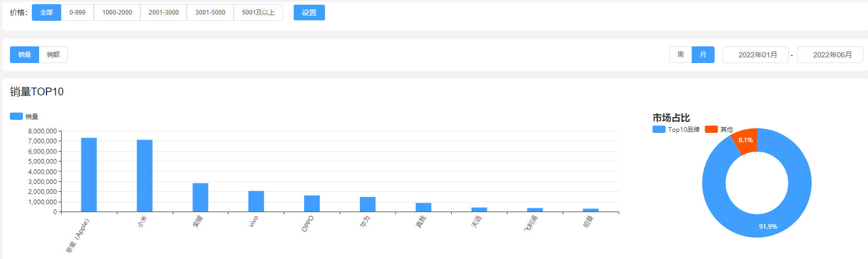
Task: Pick the 3001-5000 price range
Action: (x=210, y=13)
